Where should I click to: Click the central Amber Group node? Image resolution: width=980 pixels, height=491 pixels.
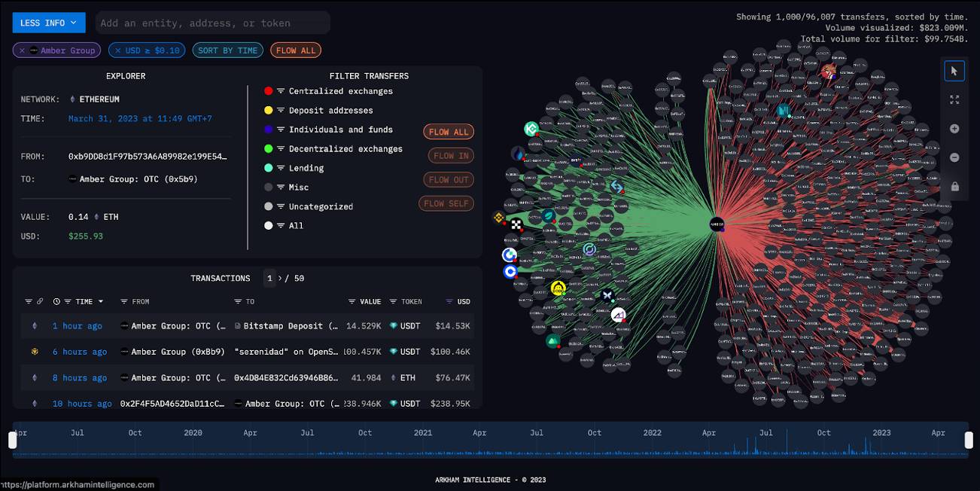pos(717,224)
